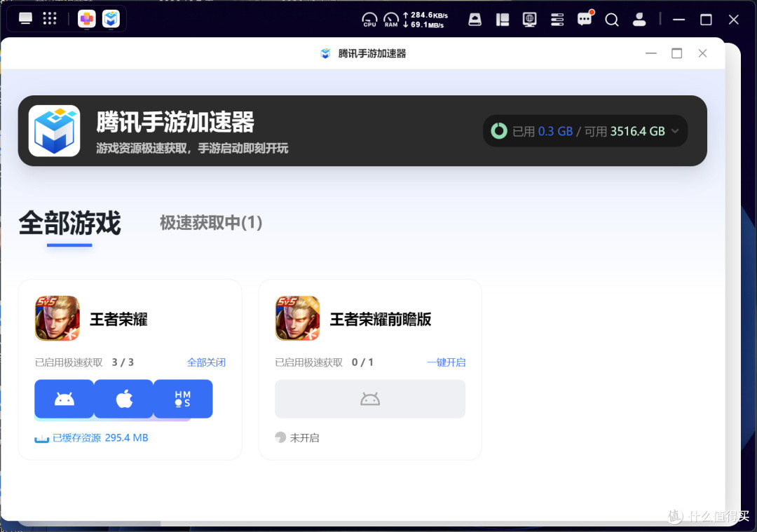Switch to the 全部游戏 tab
The image size is (757, 532).
coord(69,223)
